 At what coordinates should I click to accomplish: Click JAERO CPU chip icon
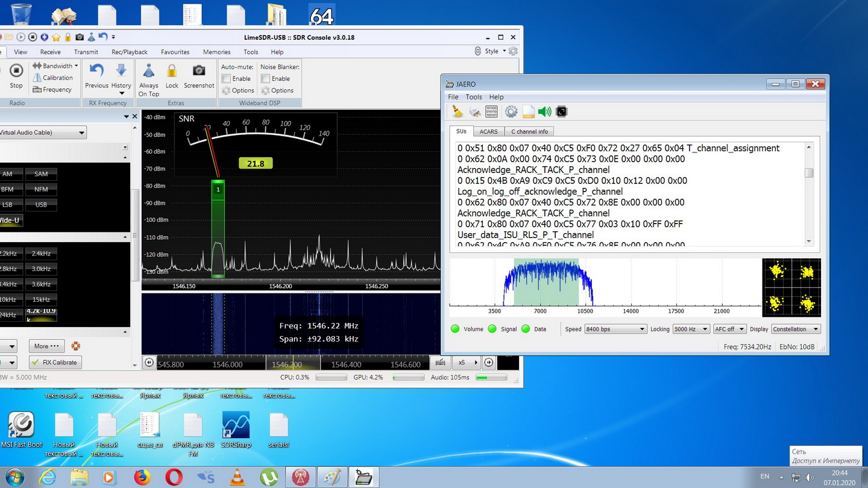coord(561,111)
